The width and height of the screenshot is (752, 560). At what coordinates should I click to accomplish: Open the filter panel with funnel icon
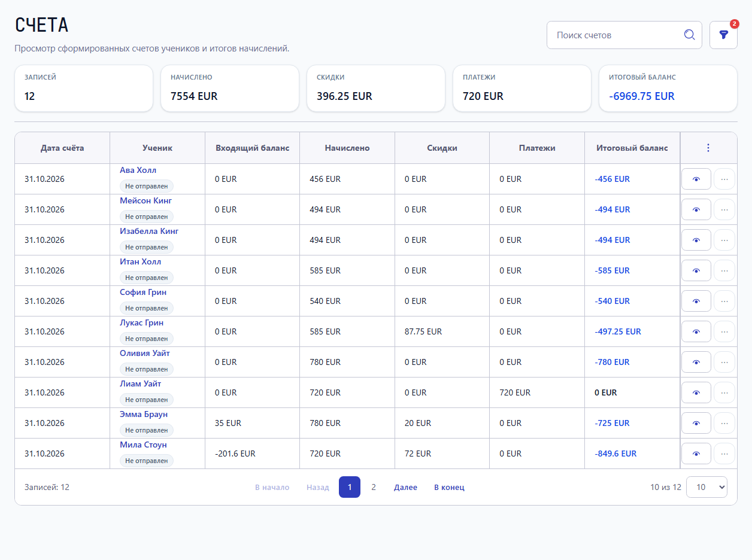[x=723, y=35]
